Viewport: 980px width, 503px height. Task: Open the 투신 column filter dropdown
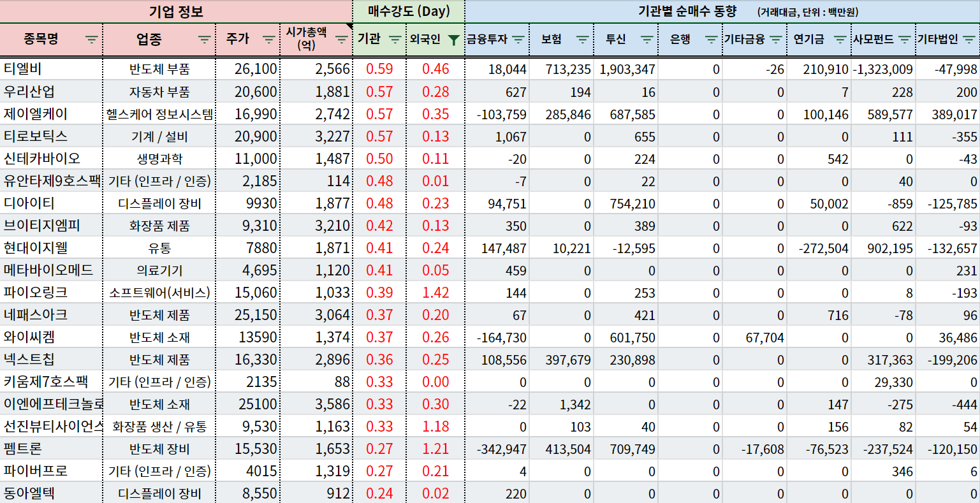click(x=647, y=40)
